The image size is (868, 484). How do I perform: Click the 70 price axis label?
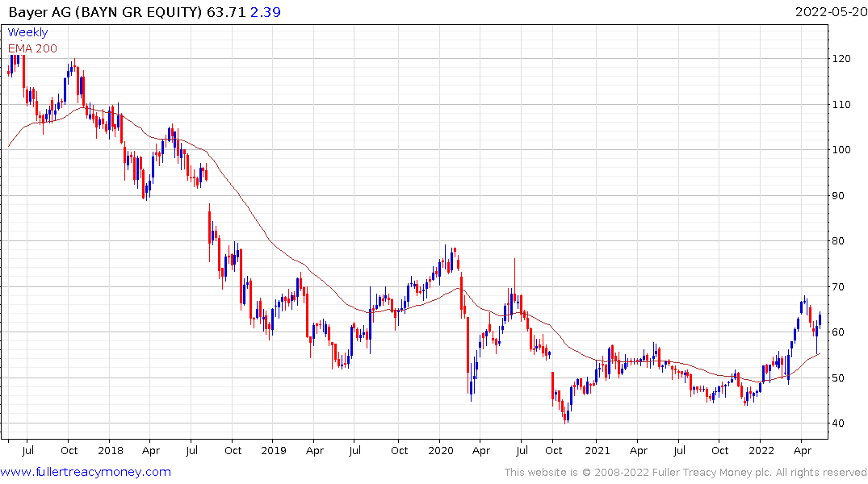click(838, 287)
